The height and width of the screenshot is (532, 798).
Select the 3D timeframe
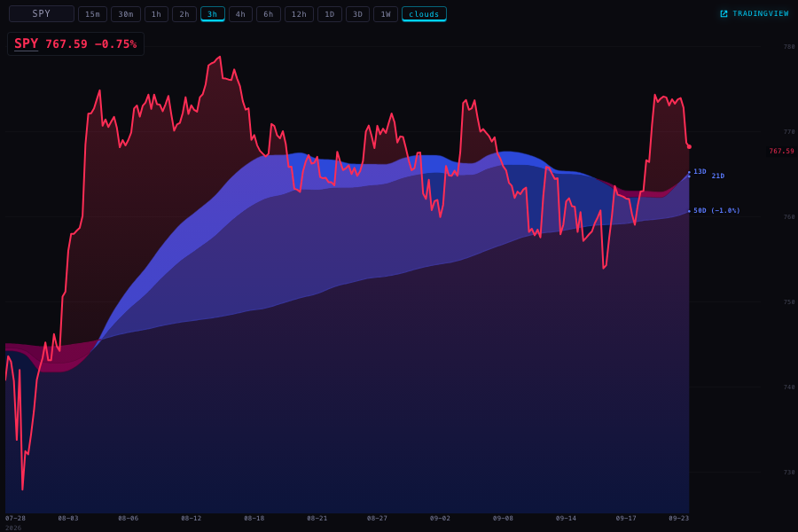(358, 14)
